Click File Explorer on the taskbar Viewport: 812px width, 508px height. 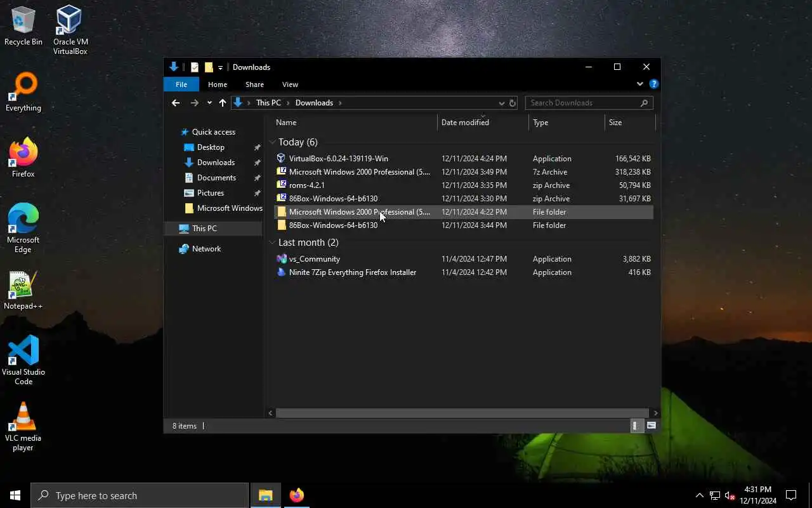click(x=266, y=495)
